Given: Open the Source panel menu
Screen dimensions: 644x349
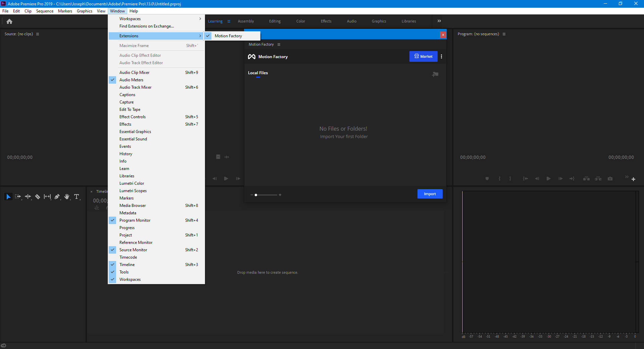Looking at the screenshot, I should click(38, 34).
